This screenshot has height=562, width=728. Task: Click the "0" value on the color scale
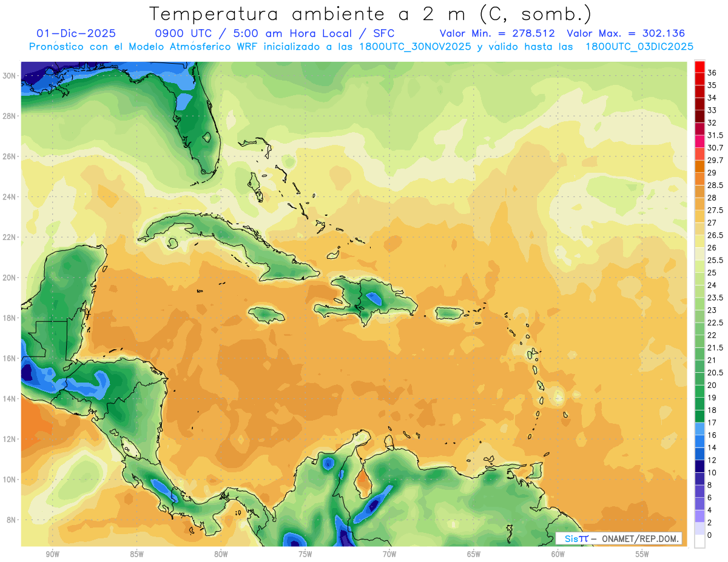coord(710,535)
